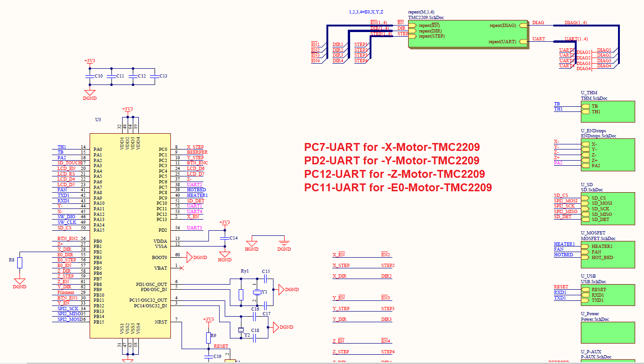
Task: Click the repeat(DIAG) sheet entry
Action: (x=509, y=26)
